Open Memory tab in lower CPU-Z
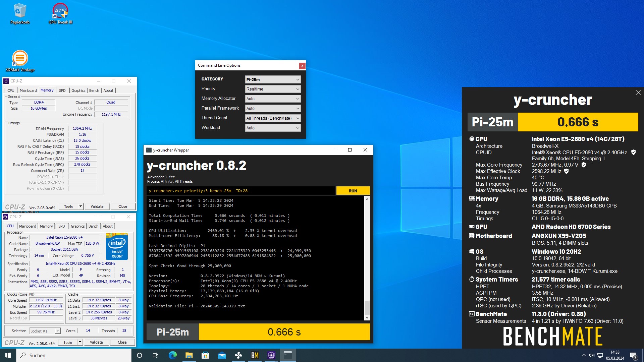Screen dimensions: 644x362 point(46,226)
